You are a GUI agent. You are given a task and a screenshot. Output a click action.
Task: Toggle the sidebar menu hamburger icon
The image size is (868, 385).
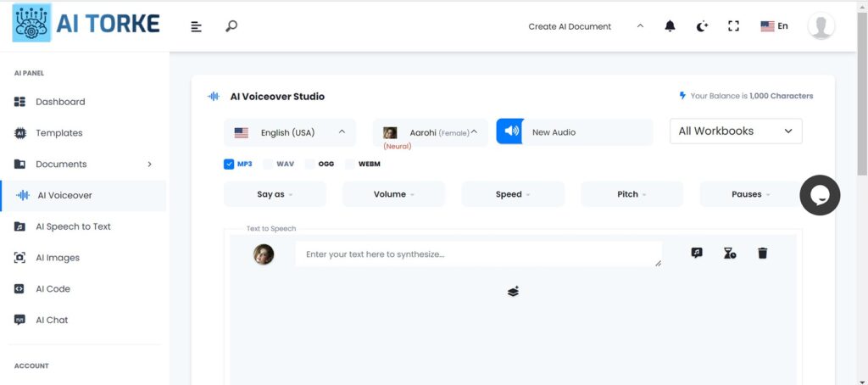(197, 26)
